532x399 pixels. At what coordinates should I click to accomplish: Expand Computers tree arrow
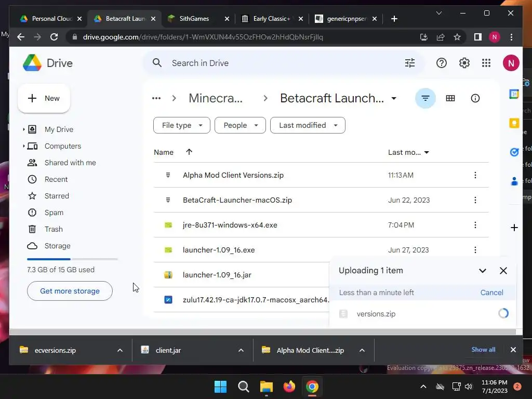tap(23, 146)
